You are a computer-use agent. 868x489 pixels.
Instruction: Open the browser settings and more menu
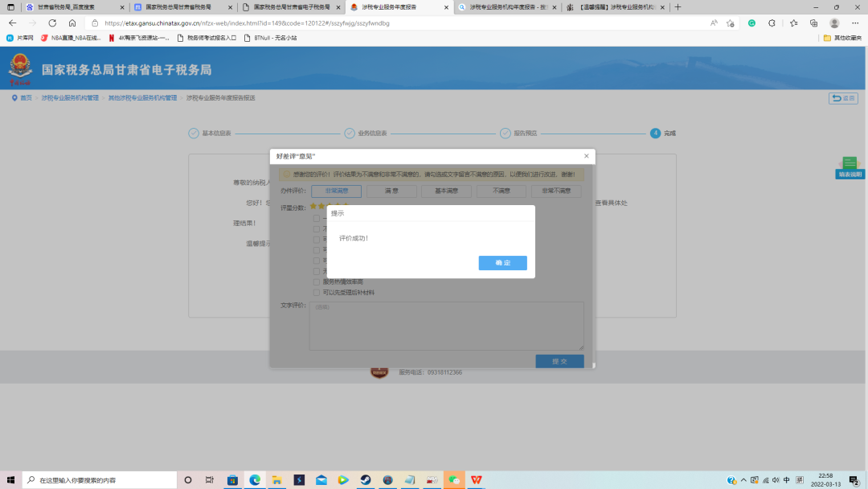point(855,23)
